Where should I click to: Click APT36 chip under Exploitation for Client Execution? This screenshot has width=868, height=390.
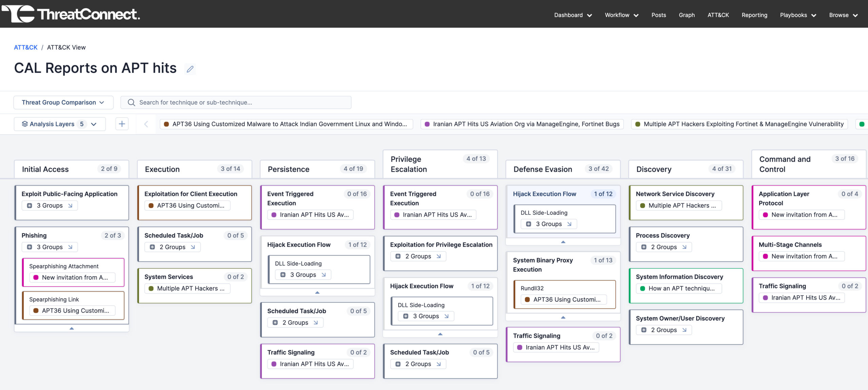[x=188, y=205]
